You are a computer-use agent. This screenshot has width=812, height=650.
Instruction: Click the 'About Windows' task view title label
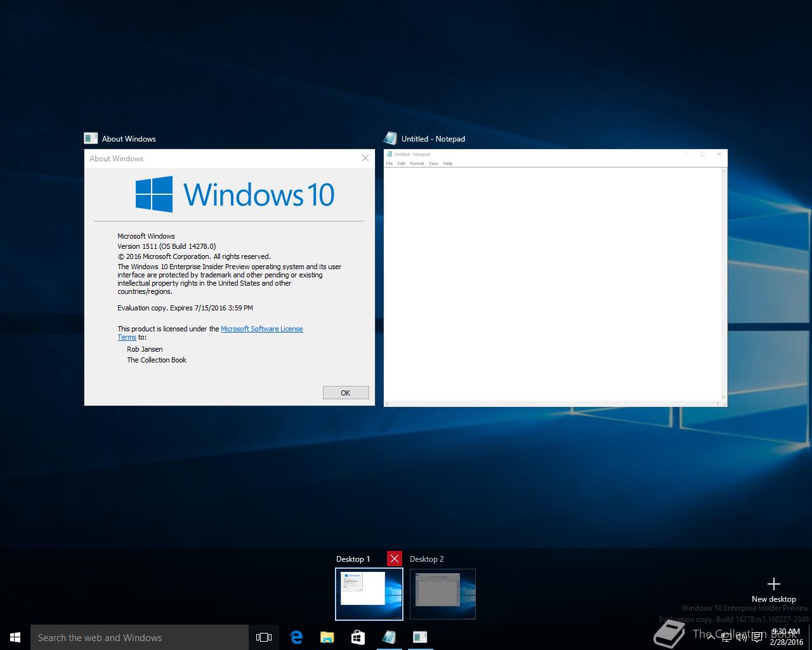pos(129,138)
